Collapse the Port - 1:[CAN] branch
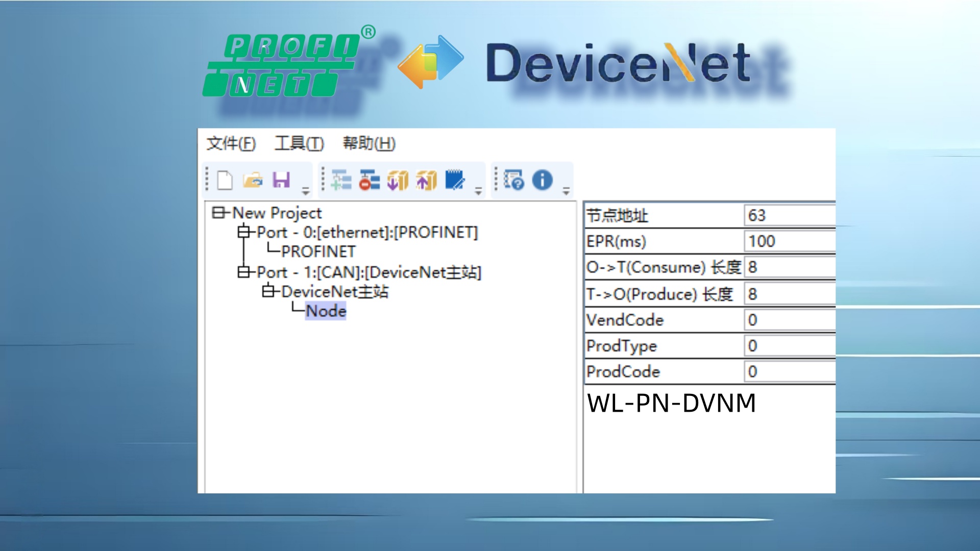The image size is (980, 551). pos(245,272)
